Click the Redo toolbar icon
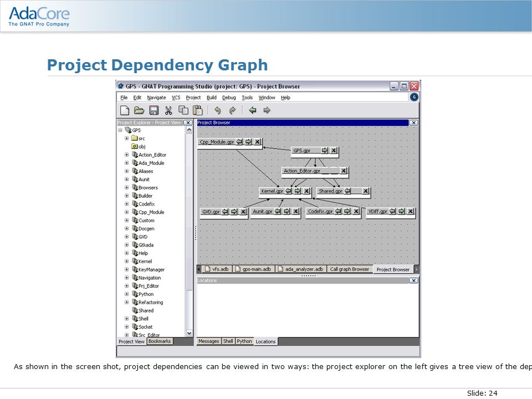 pos(232,110)
